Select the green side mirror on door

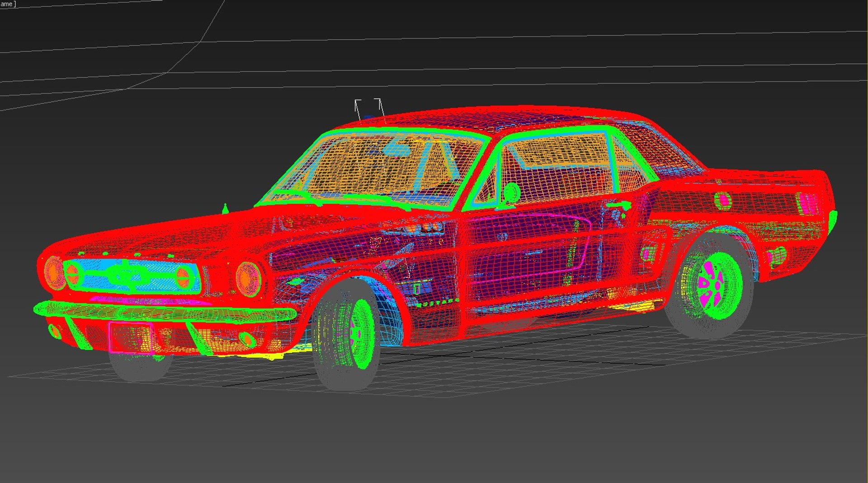(x=512, y=193)
